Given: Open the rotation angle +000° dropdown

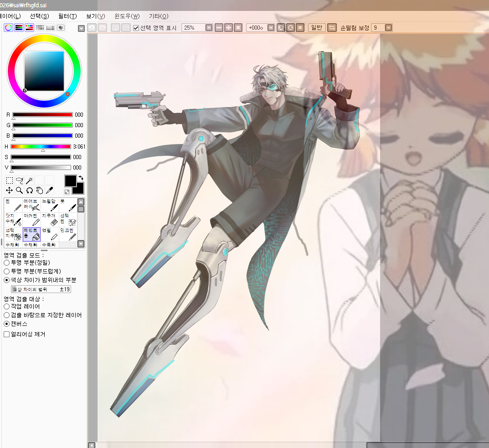Looking at the screenshot, I should tap(271, 28).
